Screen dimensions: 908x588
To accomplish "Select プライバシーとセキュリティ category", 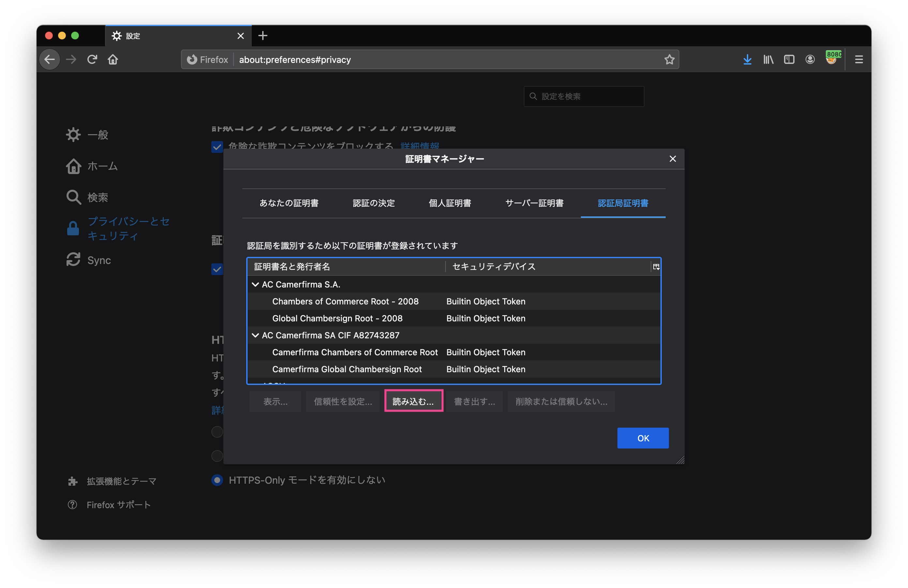I will (x=118, y=228).
